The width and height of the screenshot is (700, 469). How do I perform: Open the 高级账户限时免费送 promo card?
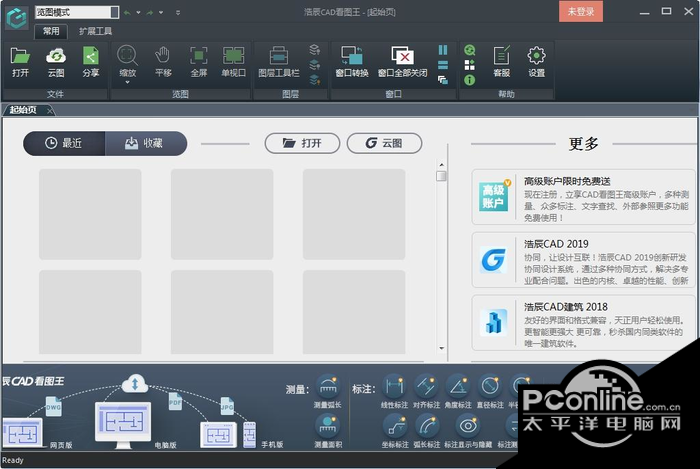coord(583,197)
